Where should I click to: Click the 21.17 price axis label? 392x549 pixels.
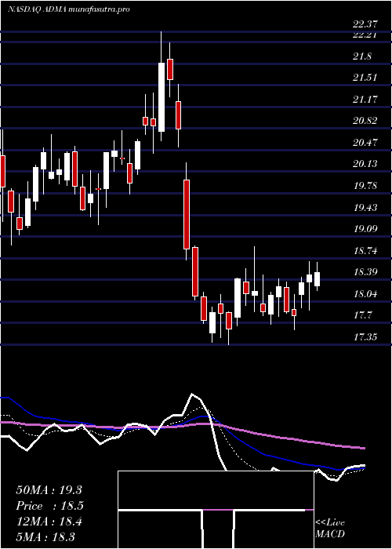[x=365, y=100]
